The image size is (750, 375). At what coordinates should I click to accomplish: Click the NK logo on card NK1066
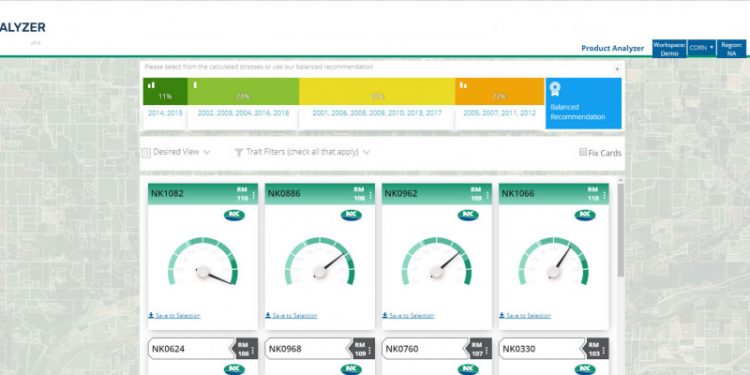(585, 215)
